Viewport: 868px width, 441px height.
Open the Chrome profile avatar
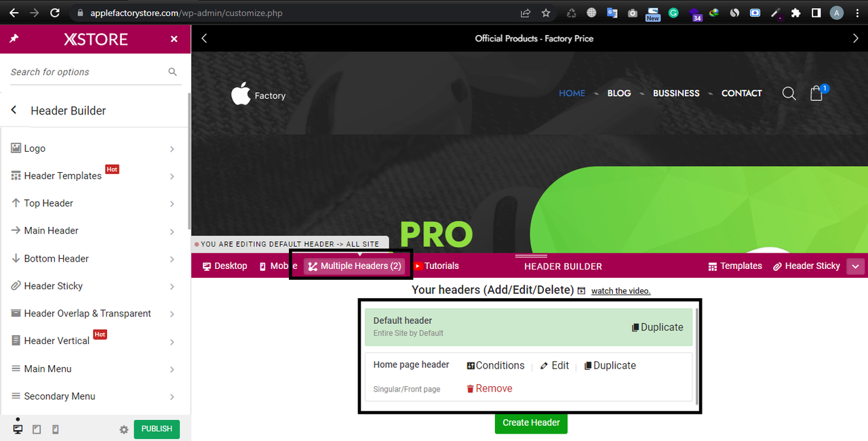(x=837, y=13)
